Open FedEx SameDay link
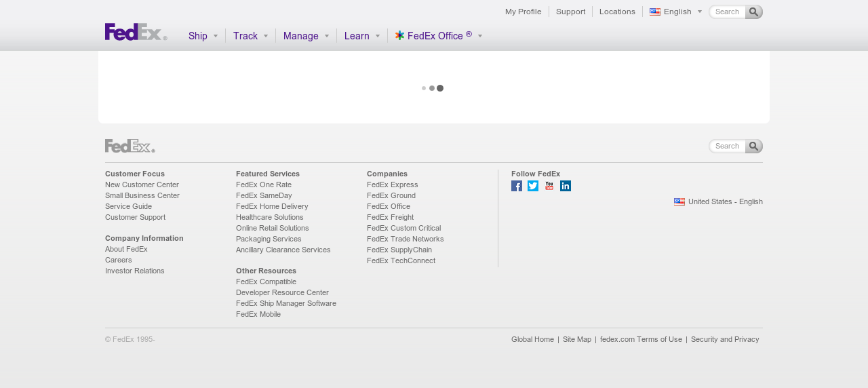868x388 pixels. (x=264, y=195)
